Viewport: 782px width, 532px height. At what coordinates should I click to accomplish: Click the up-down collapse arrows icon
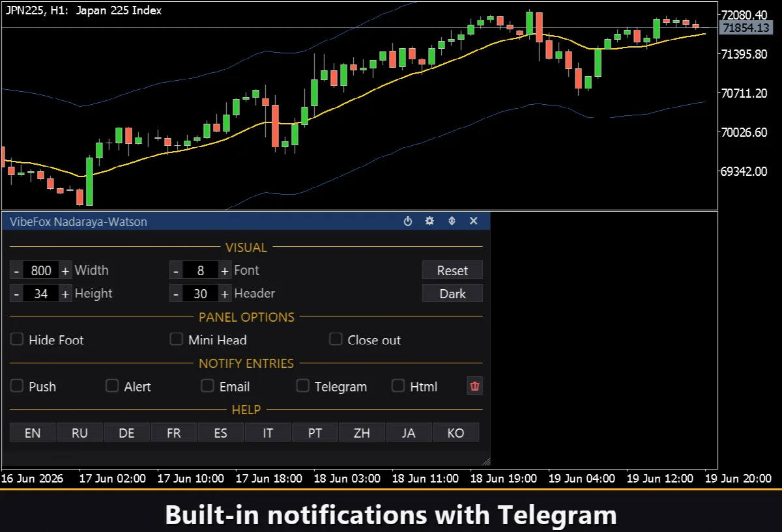[452, 221]
